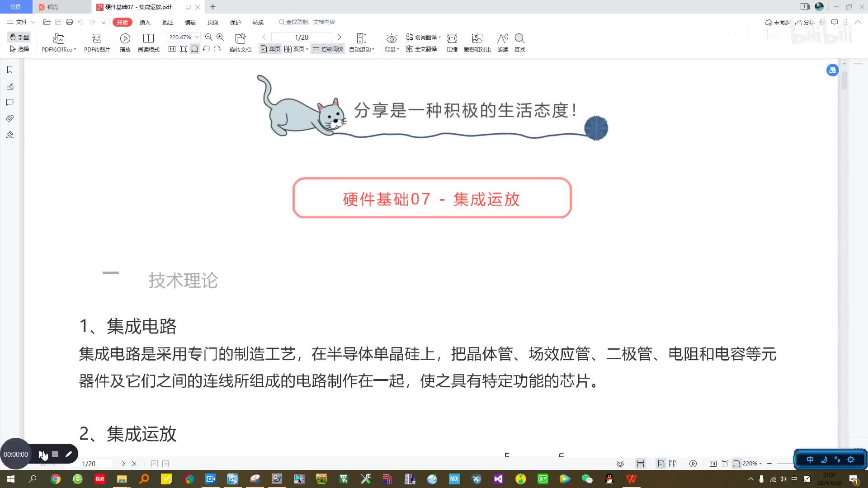Click the 压缩 compress icon

(x=451, y=42)
